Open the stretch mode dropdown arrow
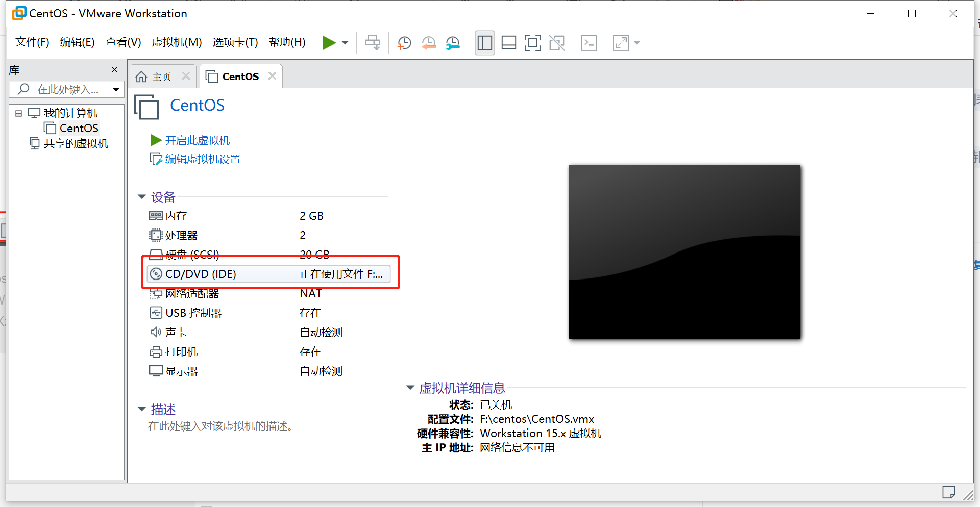980x507 pixels. 636,43
